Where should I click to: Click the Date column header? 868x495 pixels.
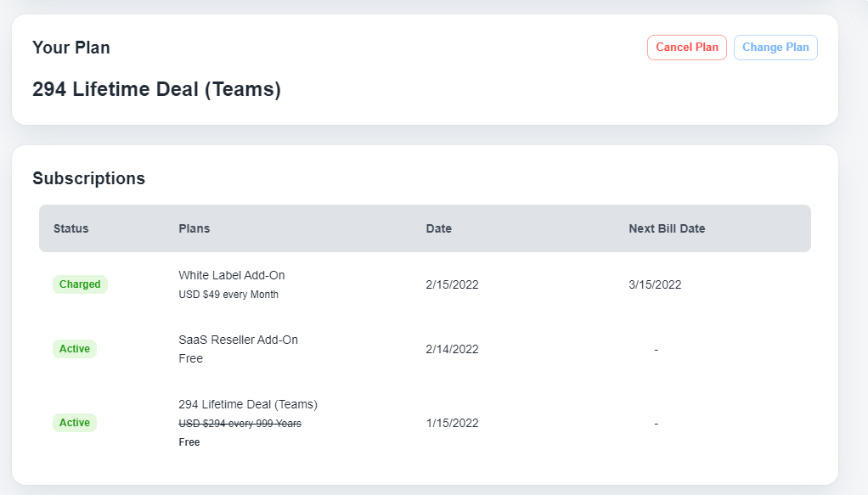tap(438, 228)
